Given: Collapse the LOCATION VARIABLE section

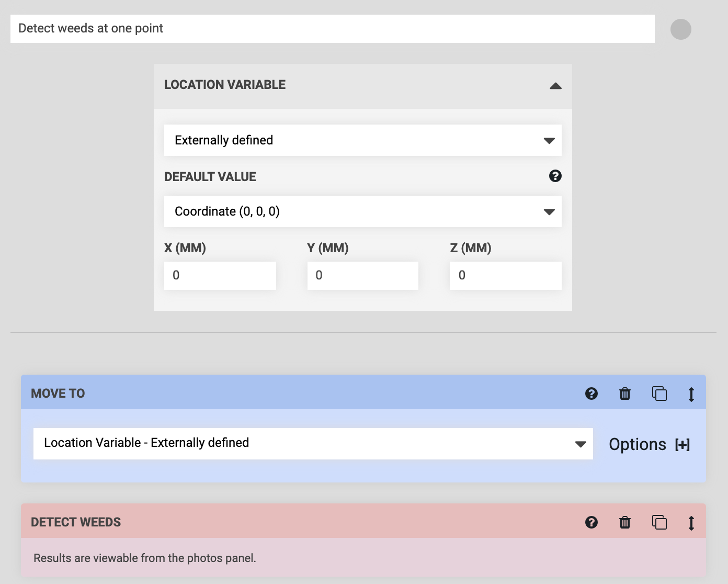Looking at the screenshot, I should (556, 85).
